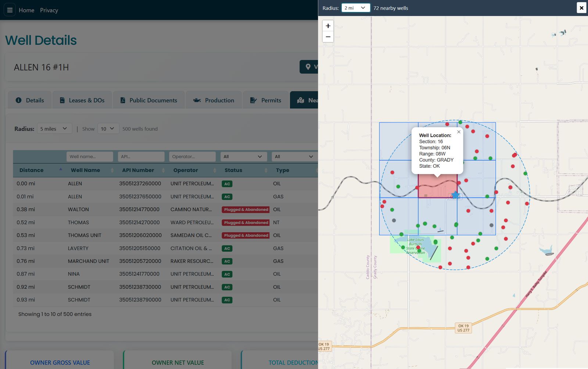Click the SAMEDAN OIL operator cell
The height and width of the screenshot is (369, 588).
[x=191, y=235]
